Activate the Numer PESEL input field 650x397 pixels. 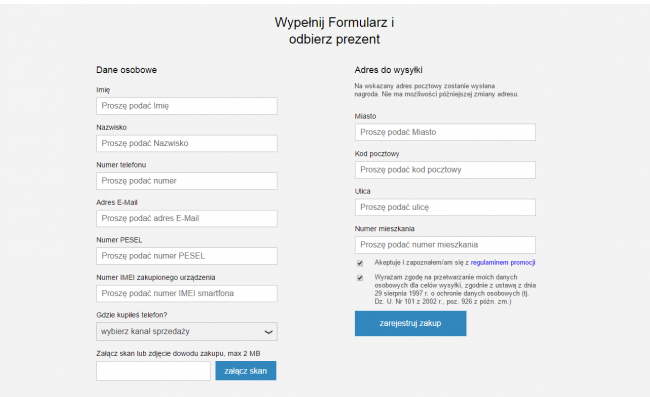[187, 256]
